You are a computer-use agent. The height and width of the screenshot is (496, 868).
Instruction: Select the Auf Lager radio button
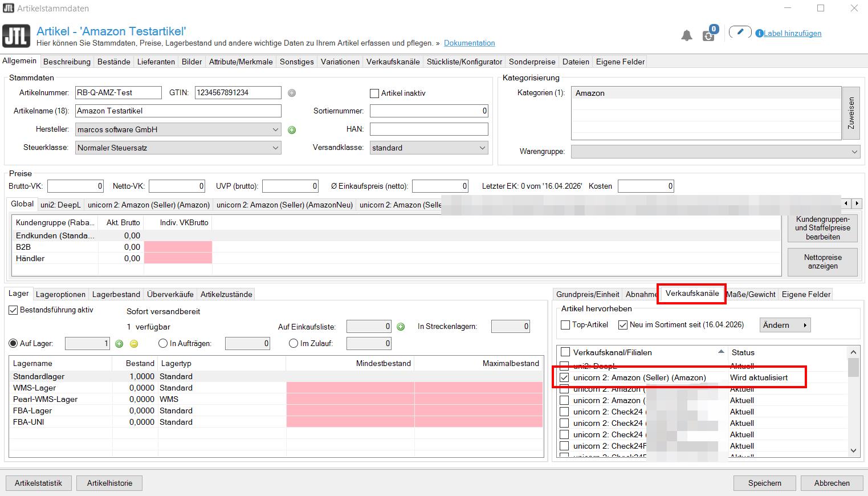(x=13, y=344)
